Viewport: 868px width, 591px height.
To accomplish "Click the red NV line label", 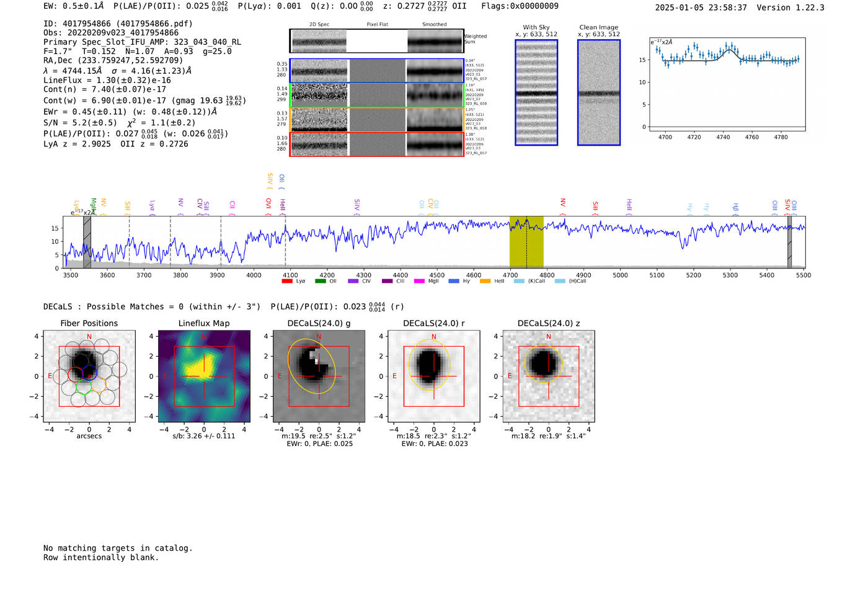I will 562,206.
